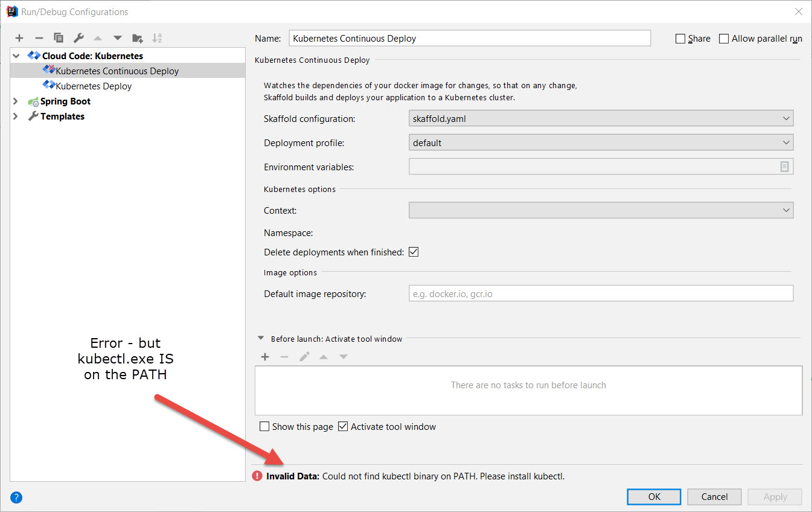Close the Run/Debug Configurations dialog
Viewport: 812px width, 512px height.
[798, 11]
